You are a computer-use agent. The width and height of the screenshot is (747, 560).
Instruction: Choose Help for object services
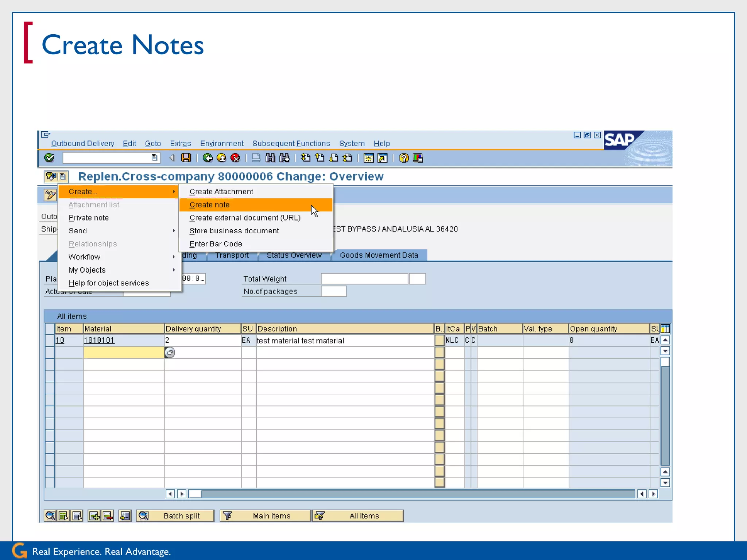click(x=119, y=283)
